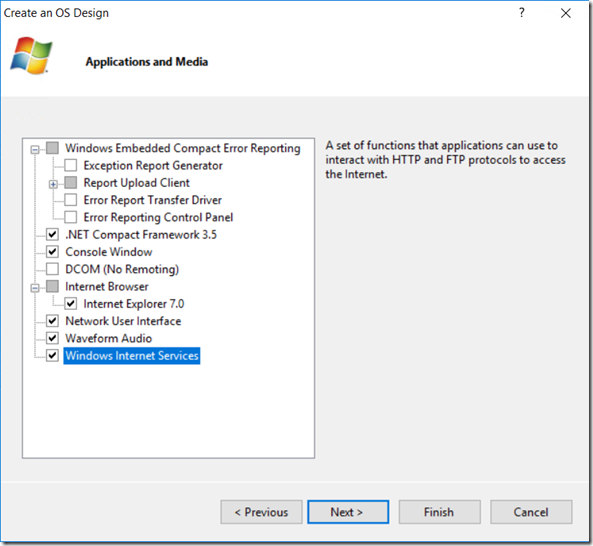Select DCOM (No Remoting) label
The height and width of the screenshot is (546, 593).
coord(122,269)
